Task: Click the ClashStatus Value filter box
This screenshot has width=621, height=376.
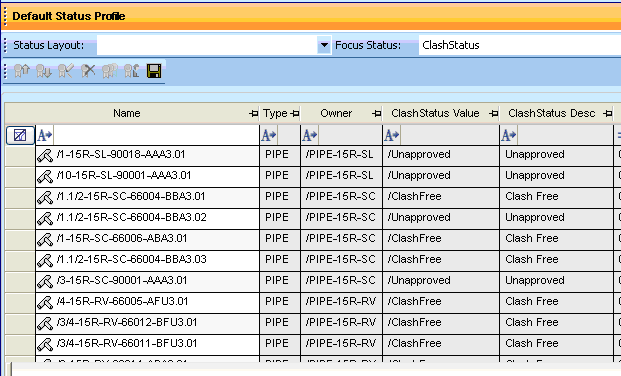Action: [449, 136]
